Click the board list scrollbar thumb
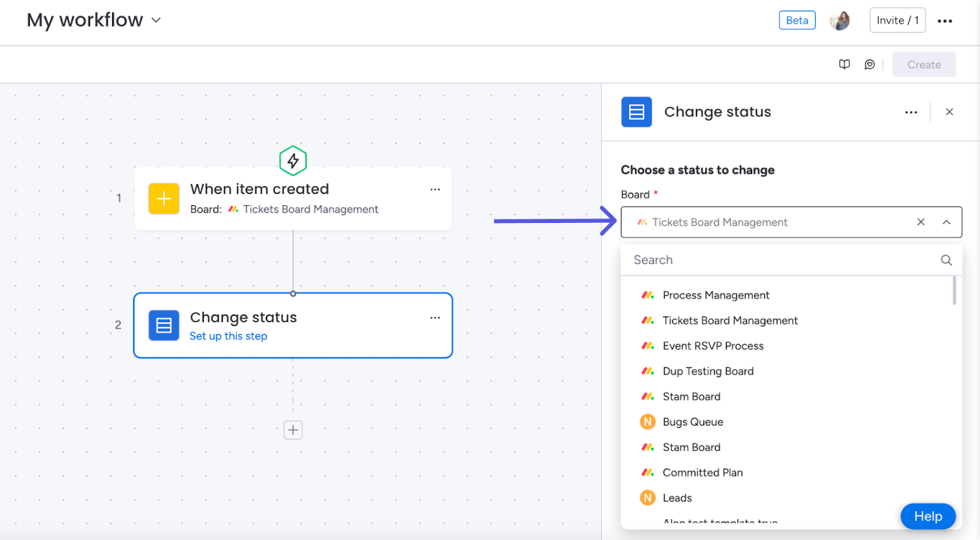Viewport: 980px width, 540px height. 954,291
